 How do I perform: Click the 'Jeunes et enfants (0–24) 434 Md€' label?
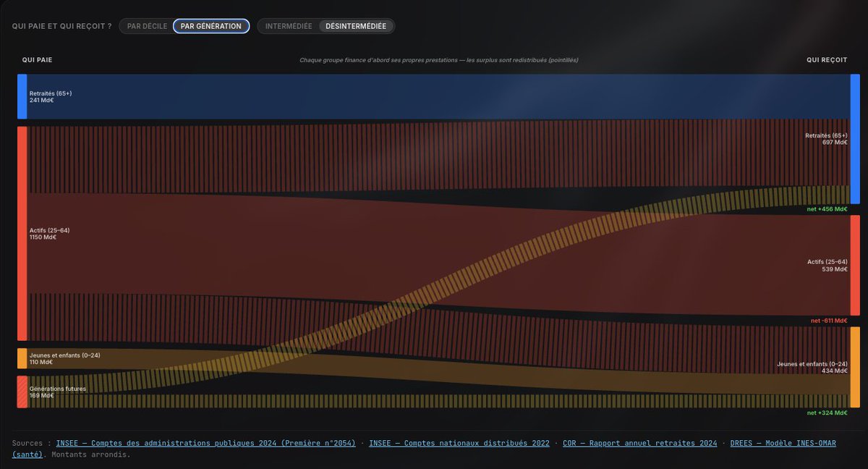point(812,367)
